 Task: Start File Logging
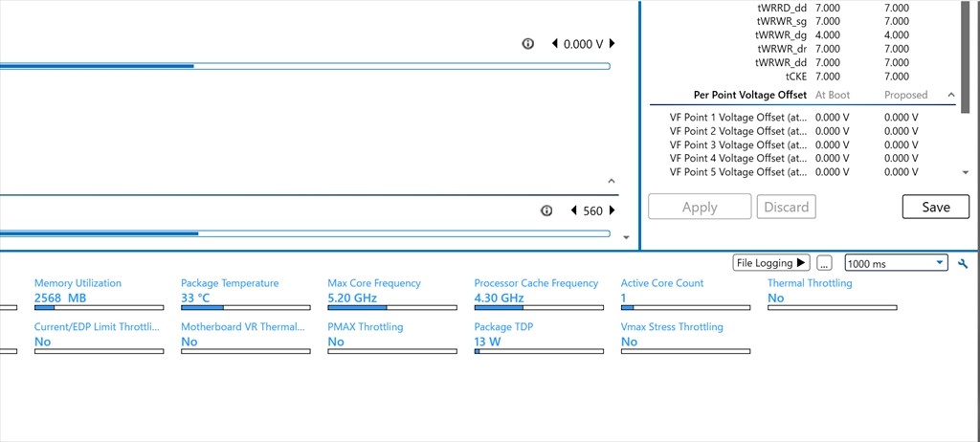pyautogui.click(x=771, y=262)
